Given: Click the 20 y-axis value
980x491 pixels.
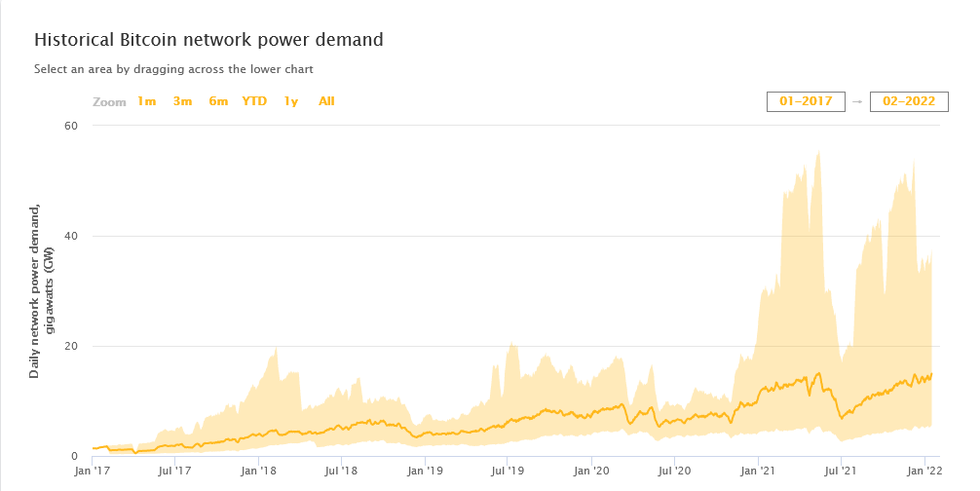Looking at the screenshot, I should [71, 347].
